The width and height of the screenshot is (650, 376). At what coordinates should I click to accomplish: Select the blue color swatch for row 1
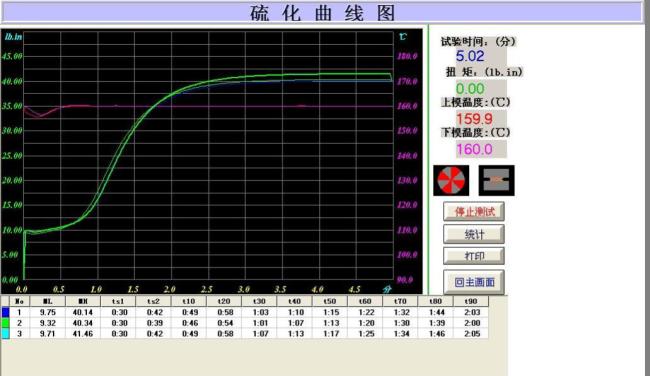click(x=5, y=312)
